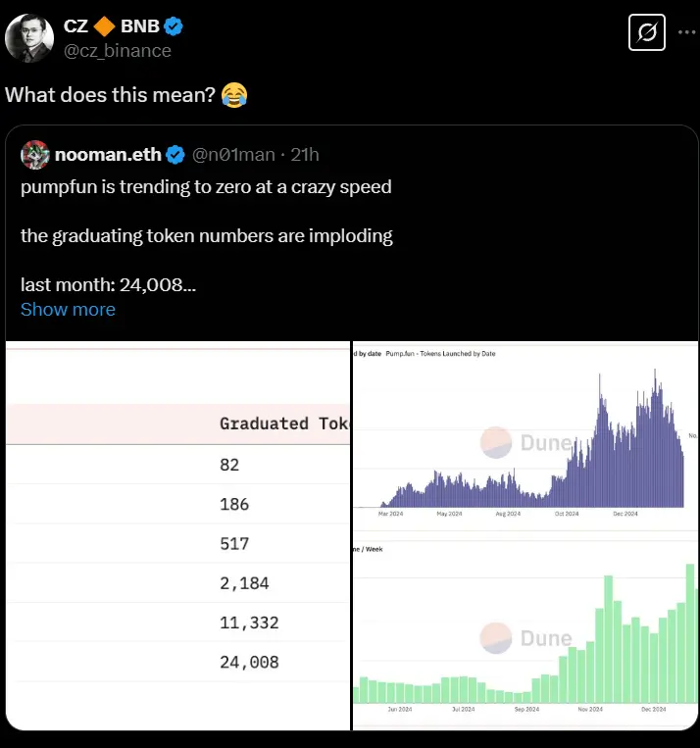Click the orange diamond emoji in CZ's name

click(x=105, y=25)
